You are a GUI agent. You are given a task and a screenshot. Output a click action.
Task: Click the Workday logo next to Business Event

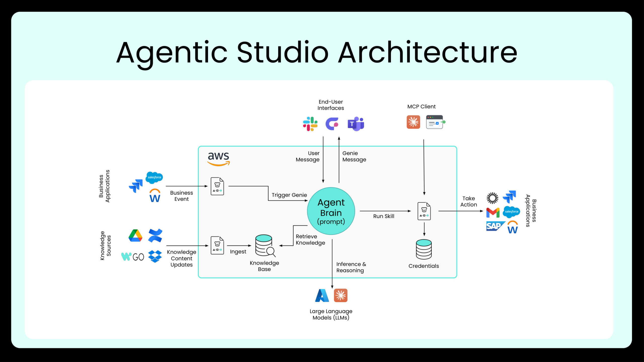click(155, 195)
